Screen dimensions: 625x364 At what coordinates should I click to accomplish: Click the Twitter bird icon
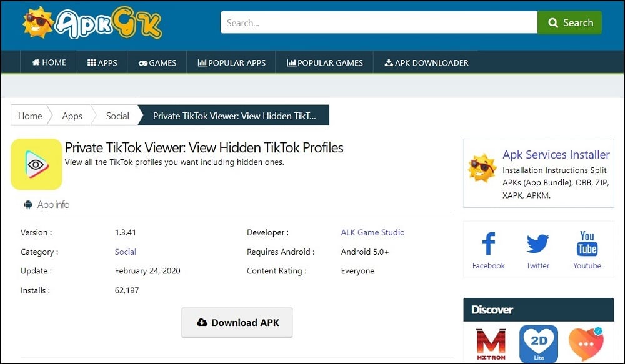coord(537,243)
